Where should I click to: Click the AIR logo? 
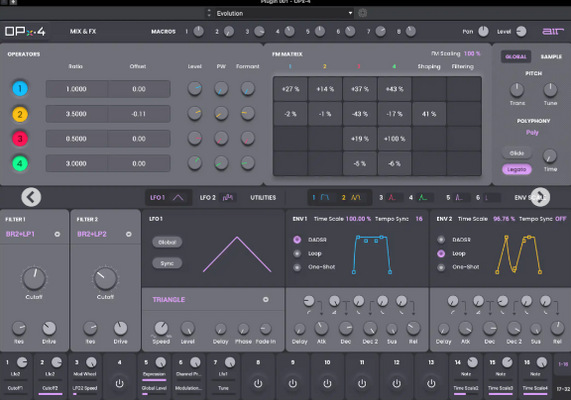pos(552,31)
